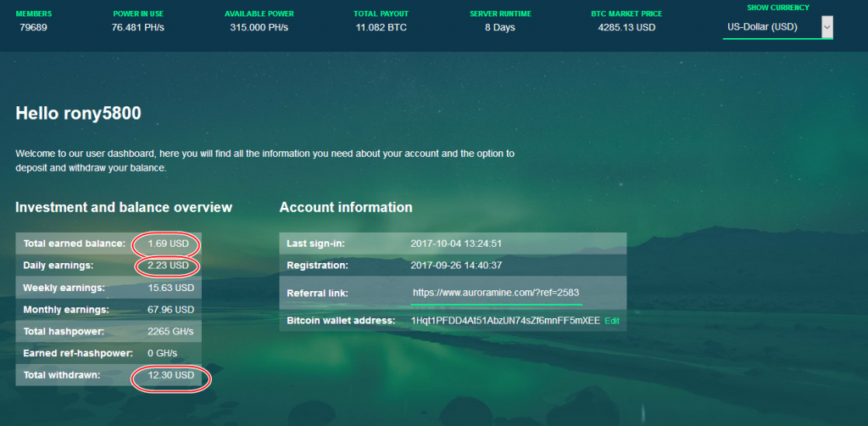Click the Last sign-in timestamp

458,244
